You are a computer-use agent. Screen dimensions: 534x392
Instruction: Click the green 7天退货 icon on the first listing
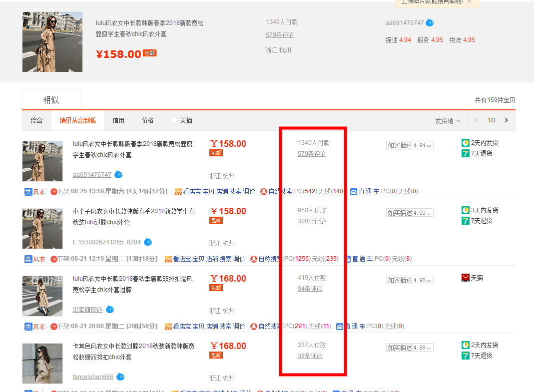click(x=466, y=153)
